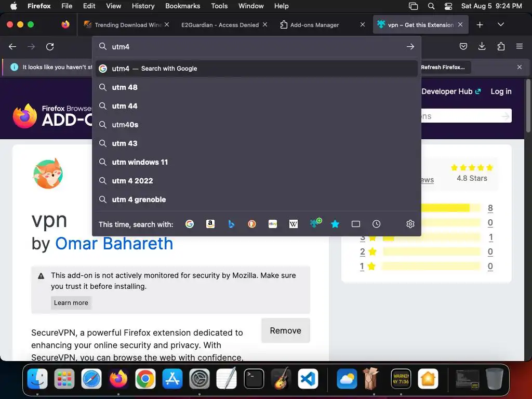Open the Save to Pocket icon
532x399 pixels.
[463, 46]
